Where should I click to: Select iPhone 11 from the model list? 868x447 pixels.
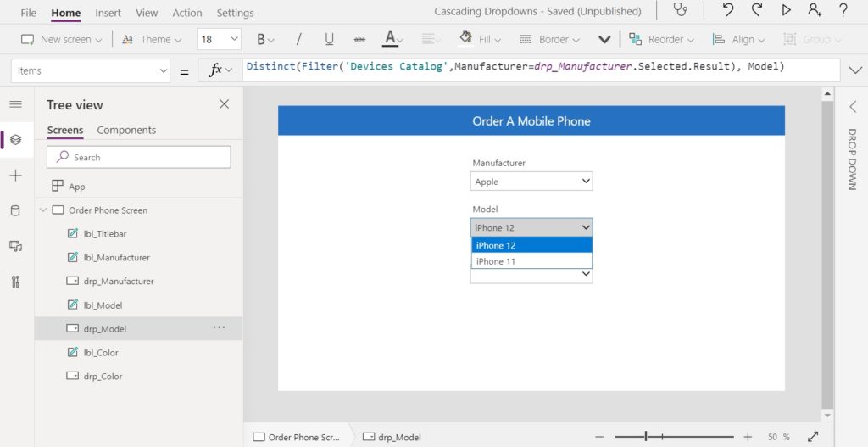(x=532, y=261)
